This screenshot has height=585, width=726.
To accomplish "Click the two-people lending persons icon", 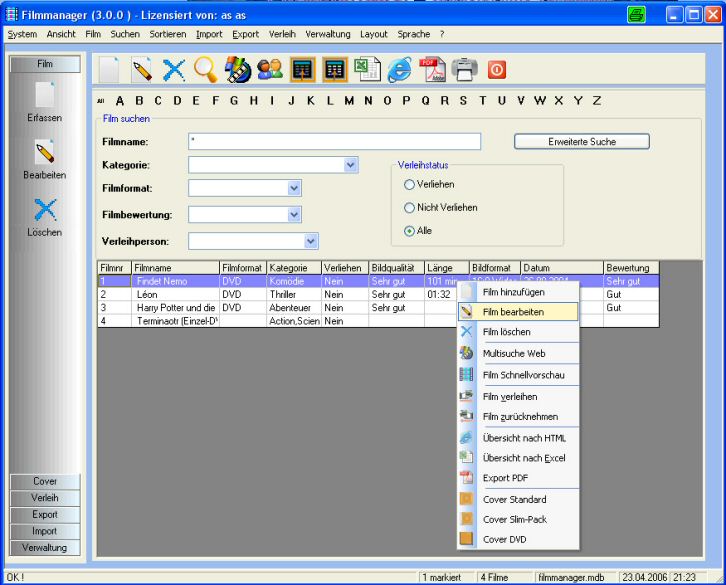I will point(270,69).
